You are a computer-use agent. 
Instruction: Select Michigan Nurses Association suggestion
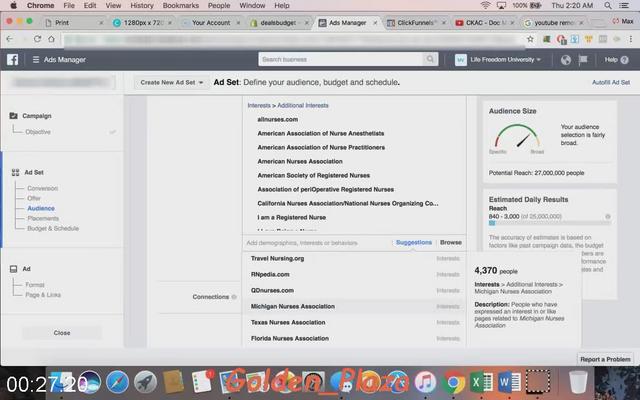[354, 307]
